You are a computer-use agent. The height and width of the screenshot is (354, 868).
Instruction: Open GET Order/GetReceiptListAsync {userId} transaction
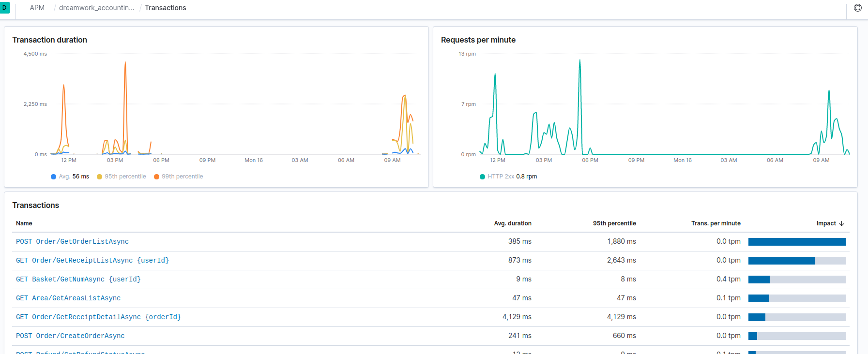92,260
